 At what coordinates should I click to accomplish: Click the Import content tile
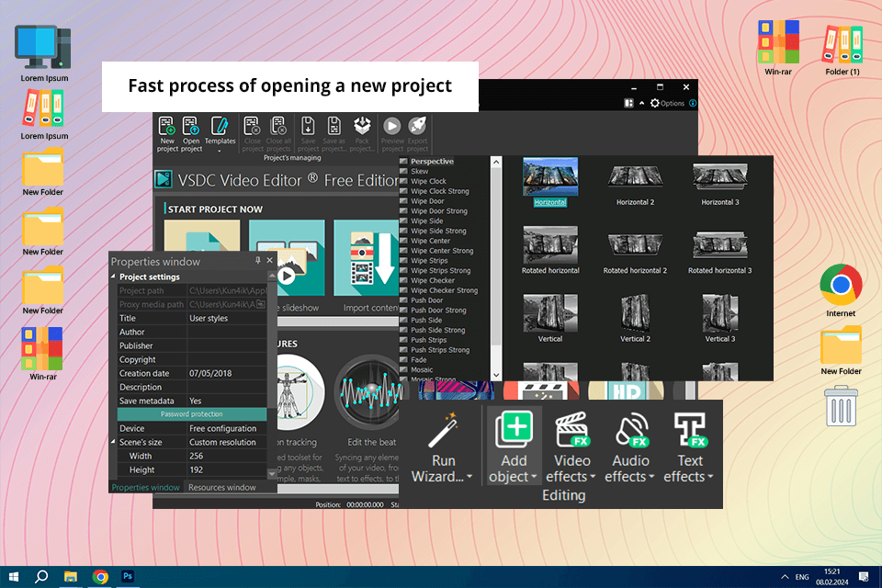(x=367, y=258)
